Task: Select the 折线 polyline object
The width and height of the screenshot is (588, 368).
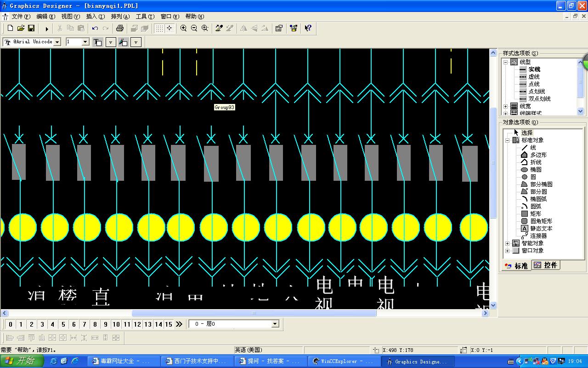Action: [x=536, y=162]
